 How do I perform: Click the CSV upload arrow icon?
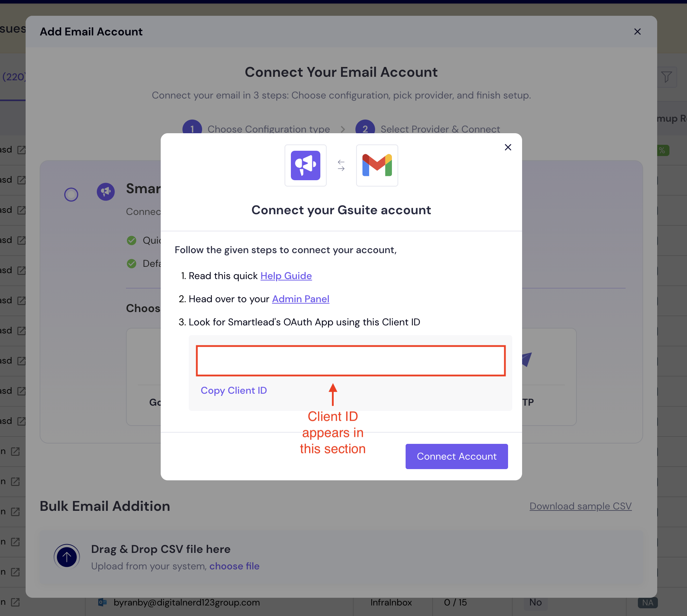point(67,556)
